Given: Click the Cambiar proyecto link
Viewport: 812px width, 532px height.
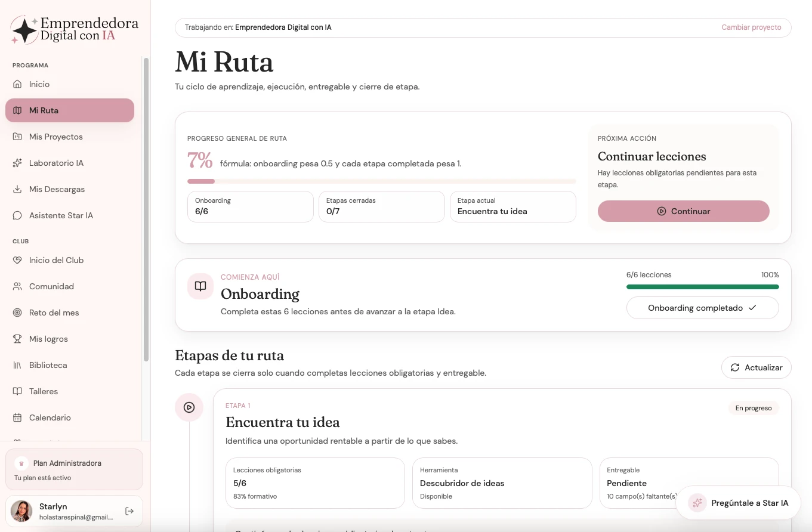Looking at the screenshot, I should point(751,27).
